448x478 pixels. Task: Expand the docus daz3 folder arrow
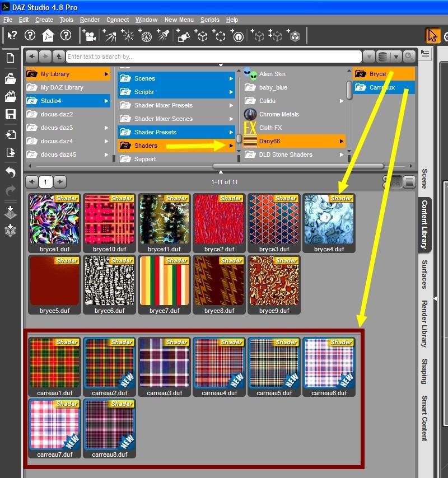(106, 128)
